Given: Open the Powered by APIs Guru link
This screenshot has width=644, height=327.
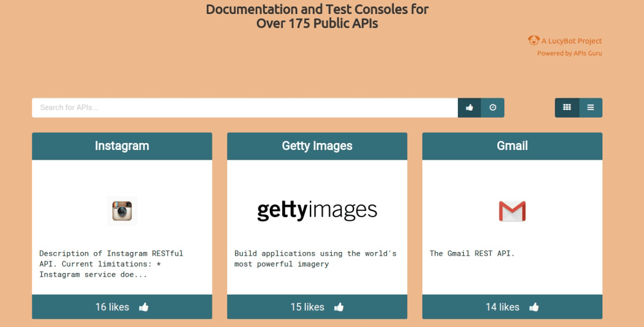Looking at the screenshot, I should 569,53.
